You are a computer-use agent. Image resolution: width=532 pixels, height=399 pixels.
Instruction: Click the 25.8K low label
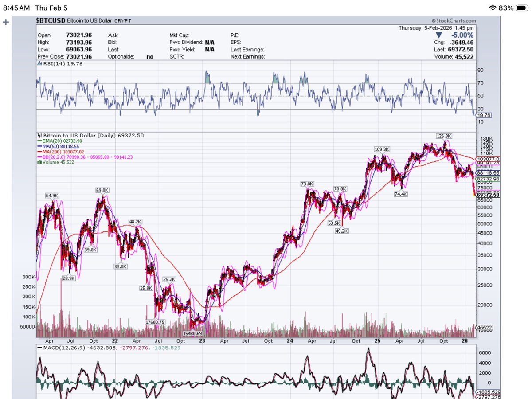[x=146, y=288]
